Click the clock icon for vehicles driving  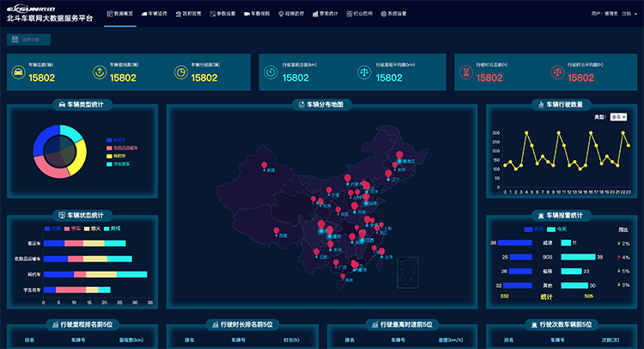pyautogui.click(x=180, y=72)
